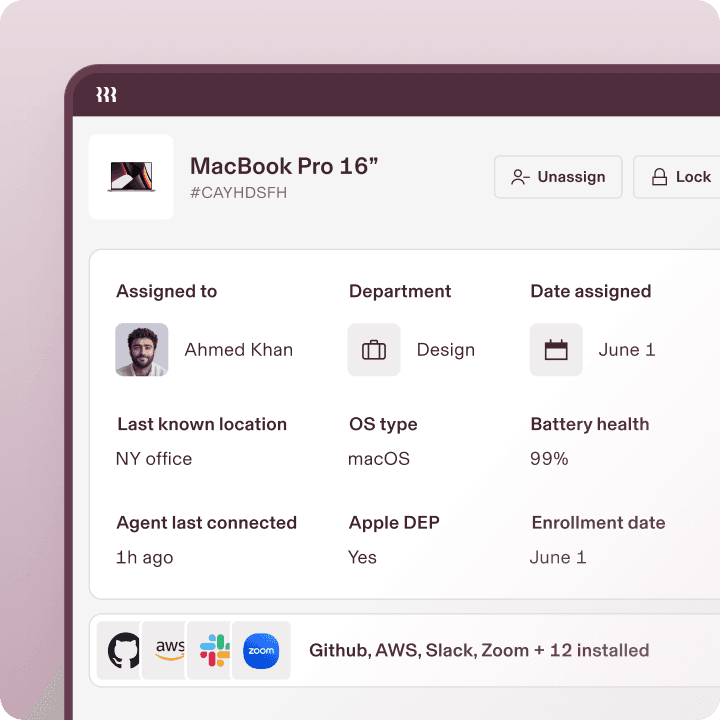This screenshot has height=720, width=720.
Task: Open the GitHub app icon
Action: (124, 651)
